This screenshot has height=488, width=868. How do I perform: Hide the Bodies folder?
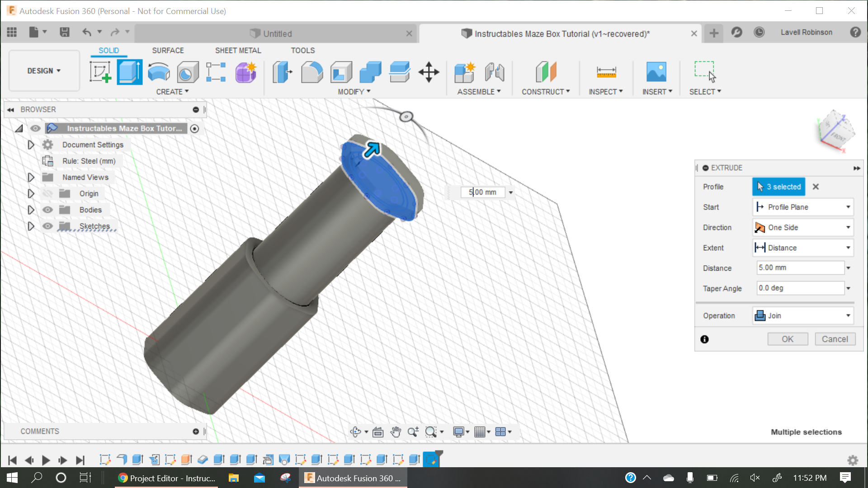point(47,210)
